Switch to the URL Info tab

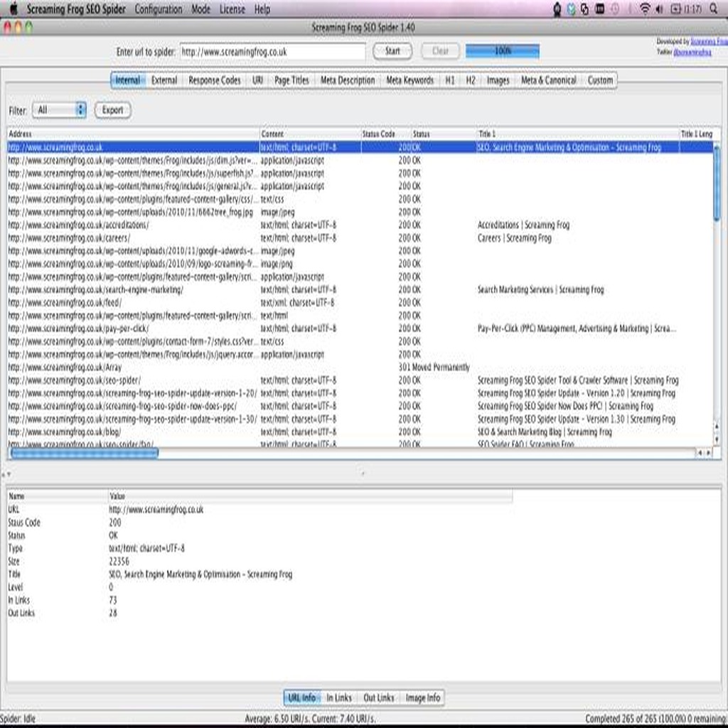pyautogui.click(x=301, y=698)
